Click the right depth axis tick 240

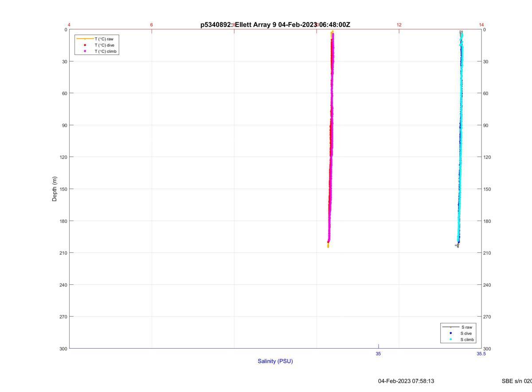point(488,285)
